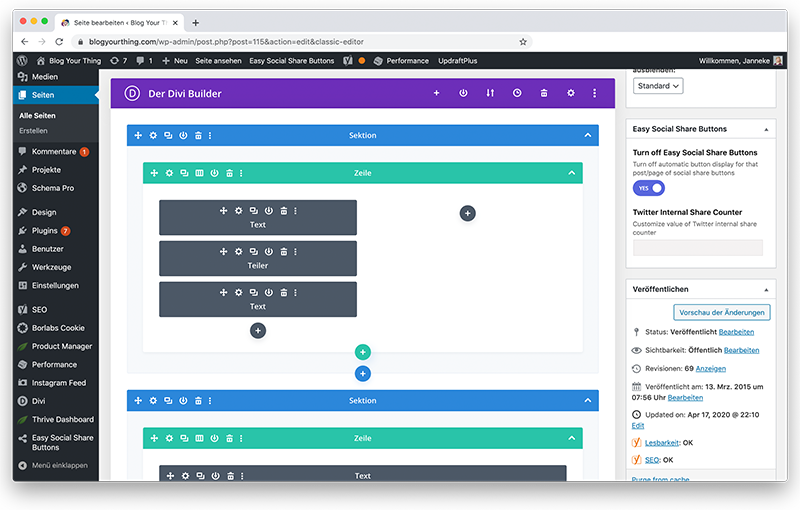
Task: Open three-dot menu of first Sektion
Action: (210, 135)
